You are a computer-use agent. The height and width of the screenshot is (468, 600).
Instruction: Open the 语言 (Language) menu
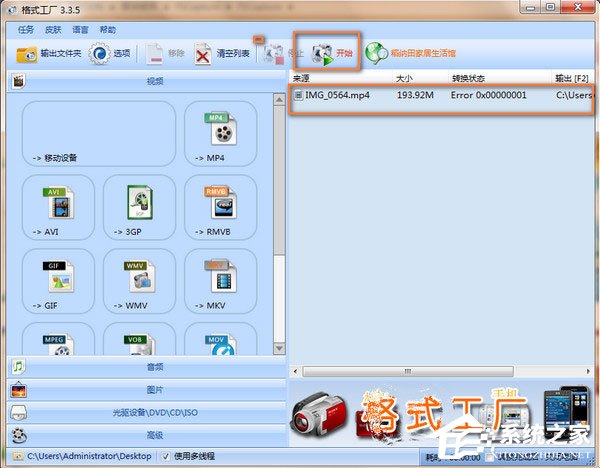(80, 29)
